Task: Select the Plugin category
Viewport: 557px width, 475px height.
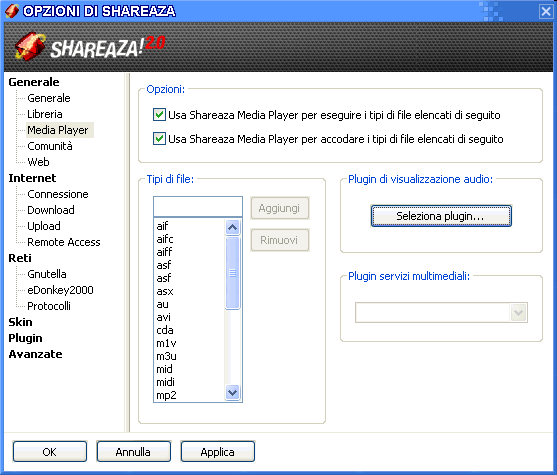Action: 25,338
